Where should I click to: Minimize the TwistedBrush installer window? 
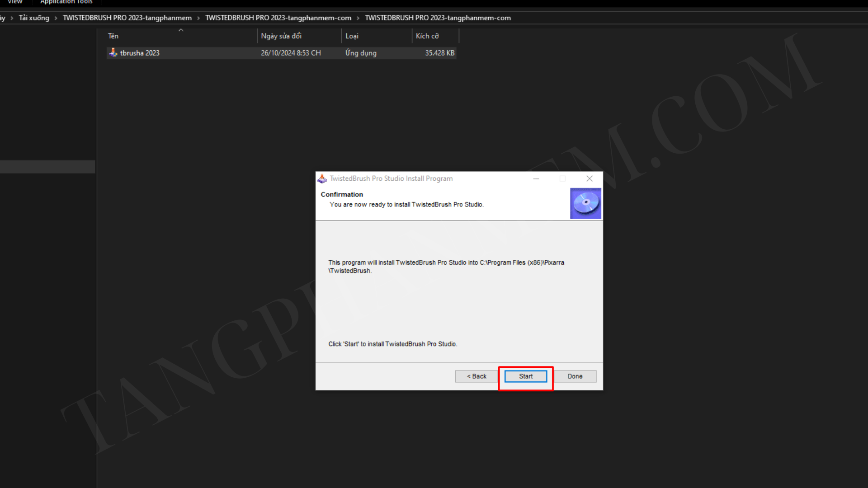(536, 178)
